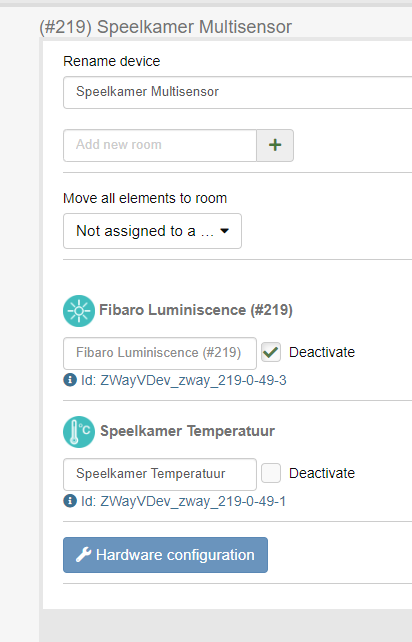The height and width of the screenshot is (642, 412).
Task: Open Hardware configuration
Action: pos(165,555)
